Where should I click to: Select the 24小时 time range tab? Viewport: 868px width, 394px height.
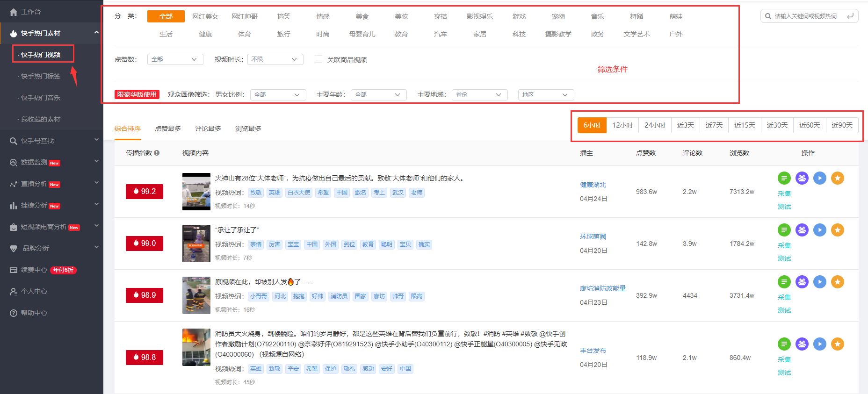(x=655, y=125)
